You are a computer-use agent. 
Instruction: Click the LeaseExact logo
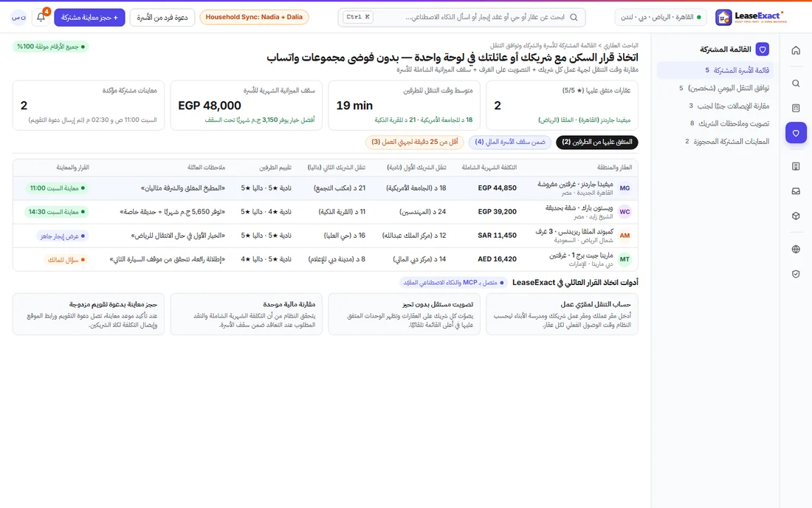pyautogui.click(x=751, y=17)
